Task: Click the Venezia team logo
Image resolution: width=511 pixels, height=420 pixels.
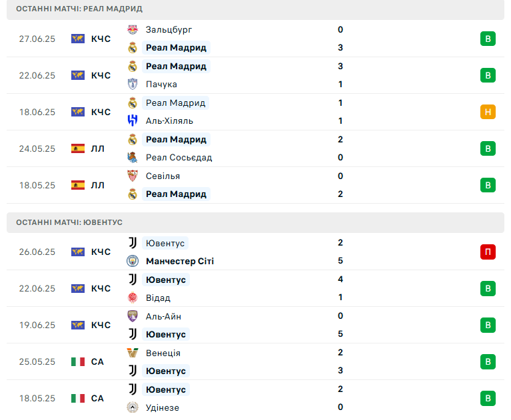Action: coord(133,353)
